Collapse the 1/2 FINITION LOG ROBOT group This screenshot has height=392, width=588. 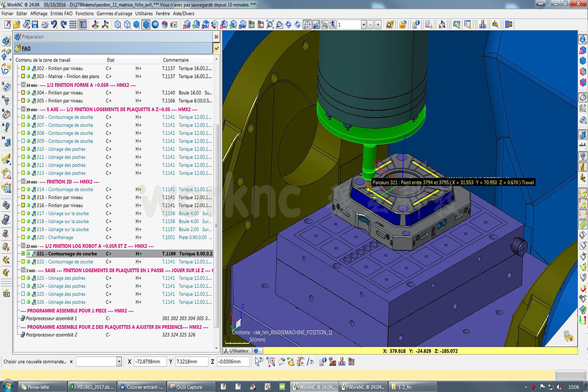(x=23, y=246)
